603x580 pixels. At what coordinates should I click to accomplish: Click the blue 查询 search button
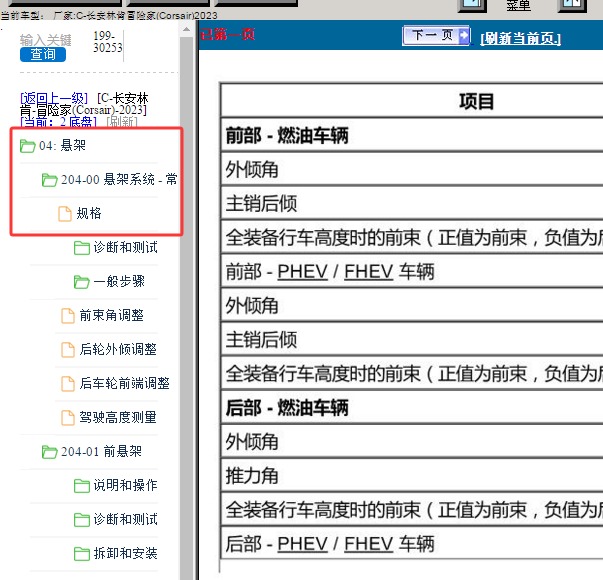pos(43,54)
